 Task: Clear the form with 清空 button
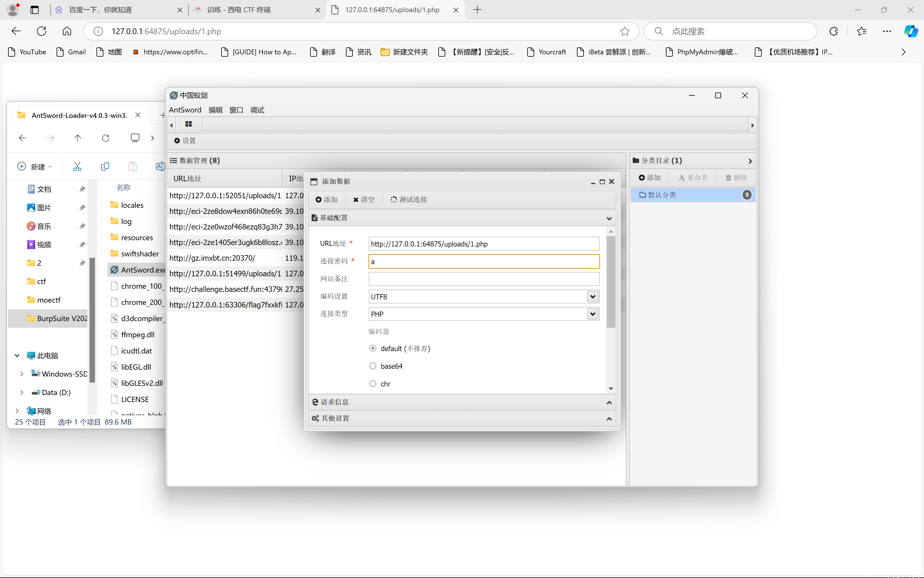pos(364,199)
